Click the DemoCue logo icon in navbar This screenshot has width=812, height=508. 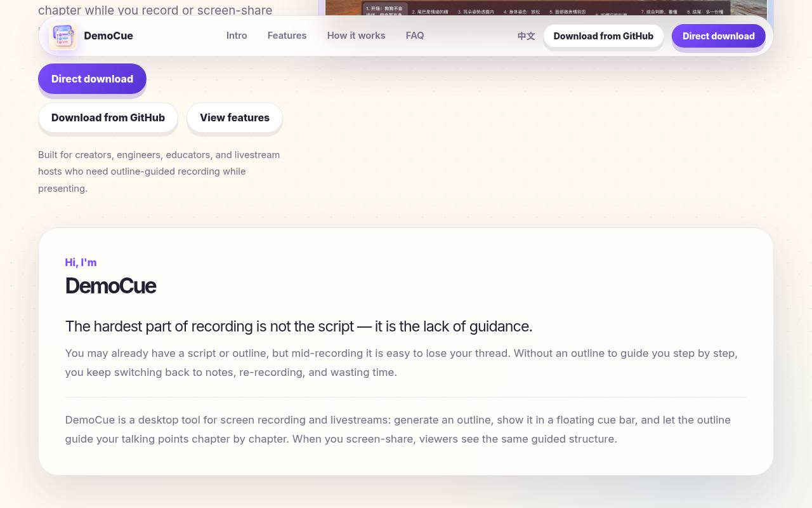pyautogui.click(x=63, y=36)
